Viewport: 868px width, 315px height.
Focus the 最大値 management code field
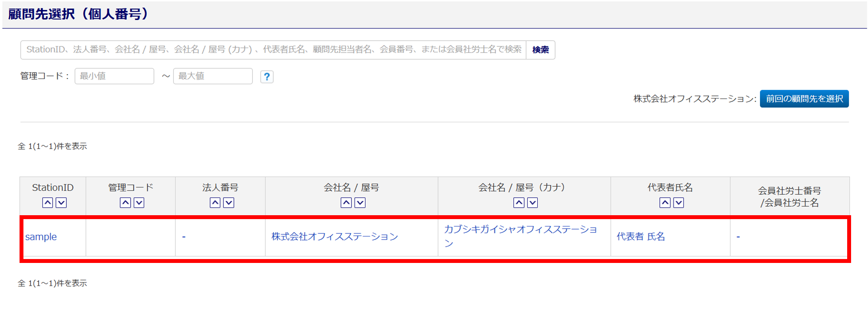tap(213, 76)
